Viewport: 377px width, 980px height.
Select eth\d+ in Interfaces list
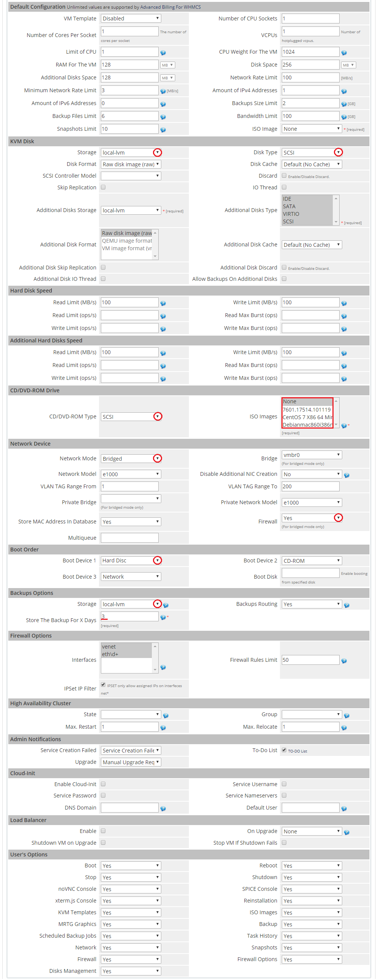tap(126, 655)
